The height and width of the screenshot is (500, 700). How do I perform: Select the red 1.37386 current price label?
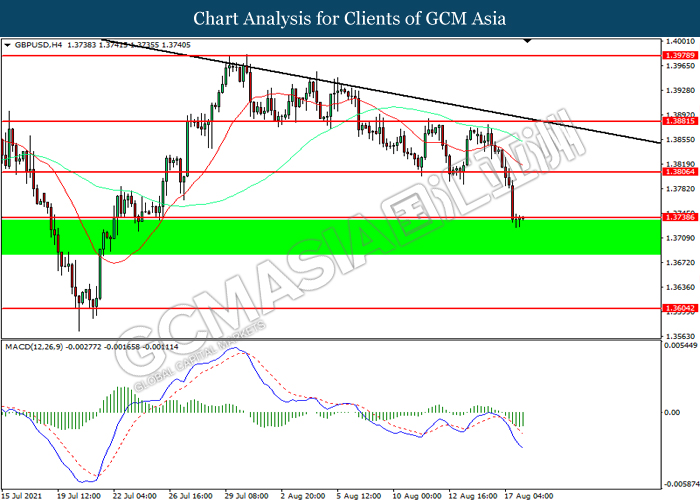click(x=680, y=217)
